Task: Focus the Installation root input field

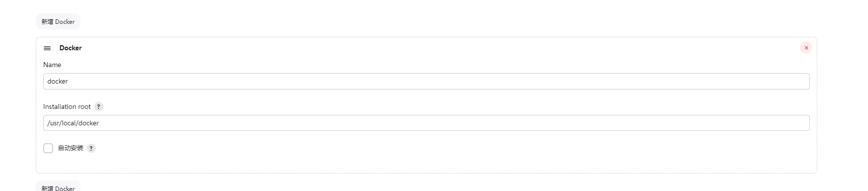Action: coord(426,123)
